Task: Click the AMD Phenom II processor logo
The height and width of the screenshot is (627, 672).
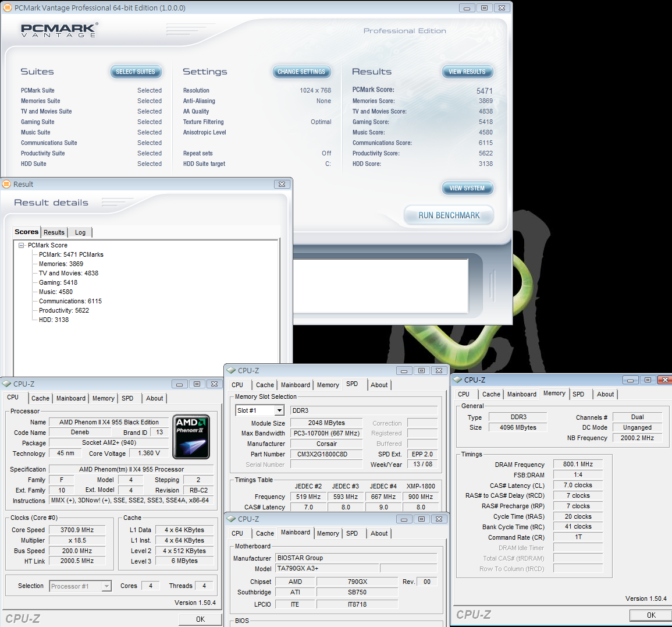Action: 191,437
